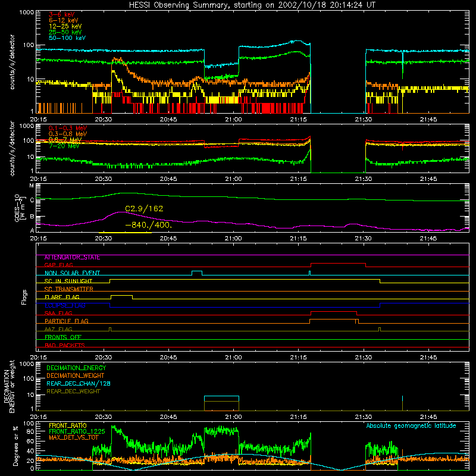Click the HESSI Observing Summary title text
Viewport: 476px width, 476px height.
[x=252, y=5]
